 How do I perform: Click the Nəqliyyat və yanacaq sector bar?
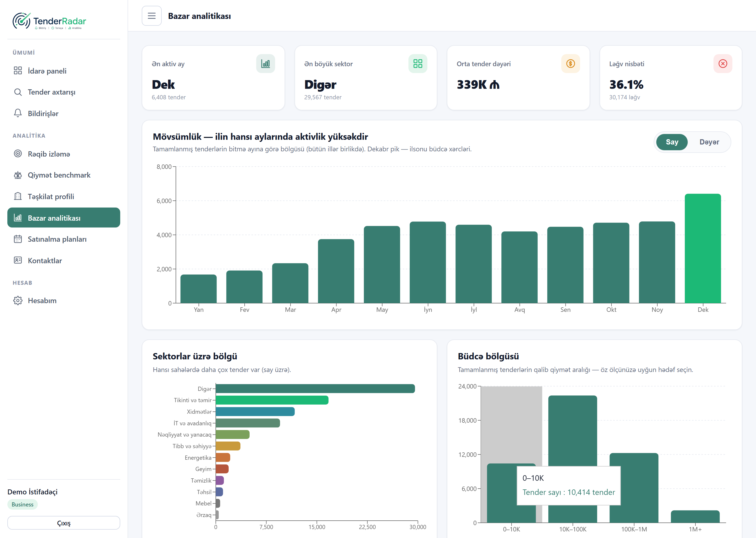tap(233, 435)
